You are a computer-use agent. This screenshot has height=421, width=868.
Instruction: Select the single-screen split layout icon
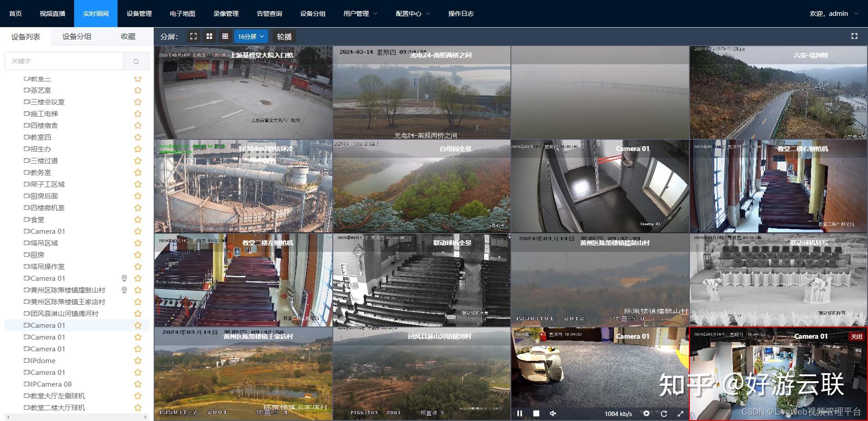pos(193,36)
